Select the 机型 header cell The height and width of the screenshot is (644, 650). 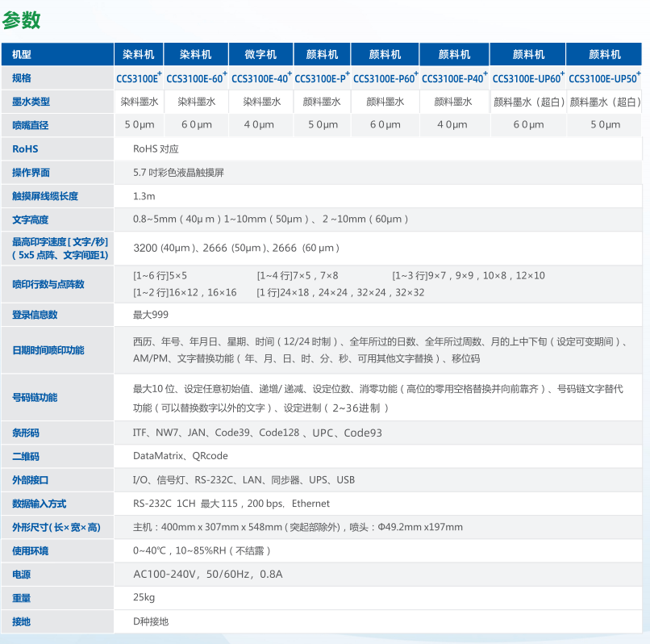tap(57, 54)
